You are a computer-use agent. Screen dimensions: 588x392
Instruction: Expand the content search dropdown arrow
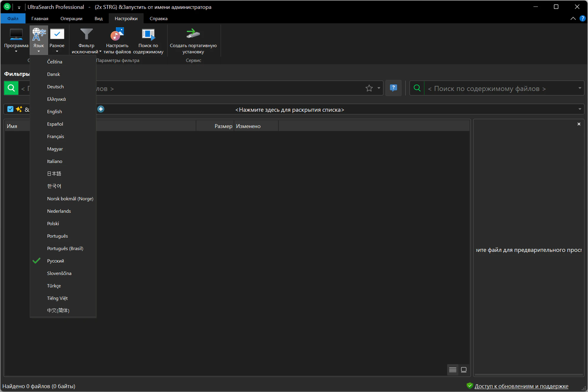click(x=579, y=88)
